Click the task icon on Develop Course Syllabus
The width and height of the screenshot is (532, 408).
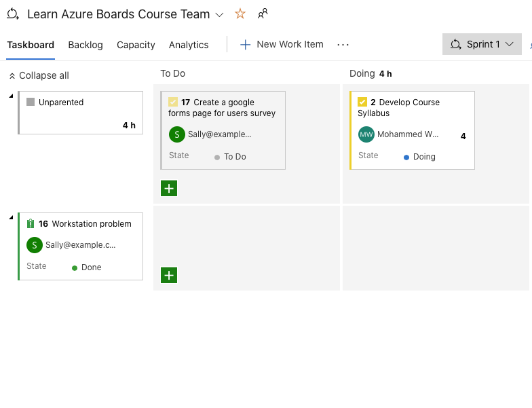tap(362, 102)
